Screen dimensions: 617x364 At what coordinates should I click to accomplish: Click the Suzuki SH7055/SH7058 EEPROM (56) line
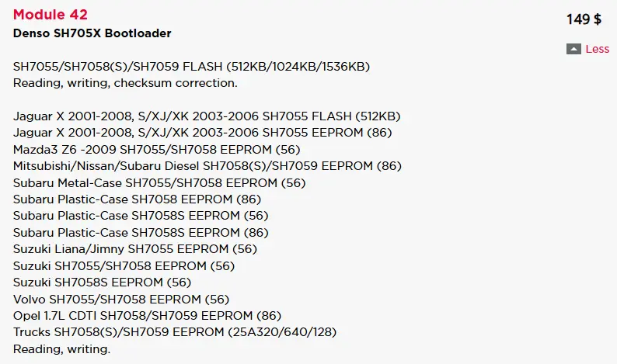[x=124, y=265]
